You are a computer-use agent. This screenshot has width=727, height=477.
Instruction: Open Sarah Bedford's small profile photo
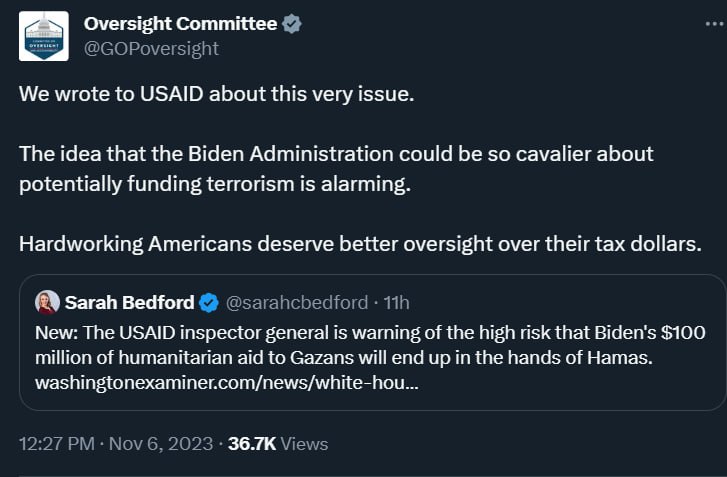(x=46, y=301)
